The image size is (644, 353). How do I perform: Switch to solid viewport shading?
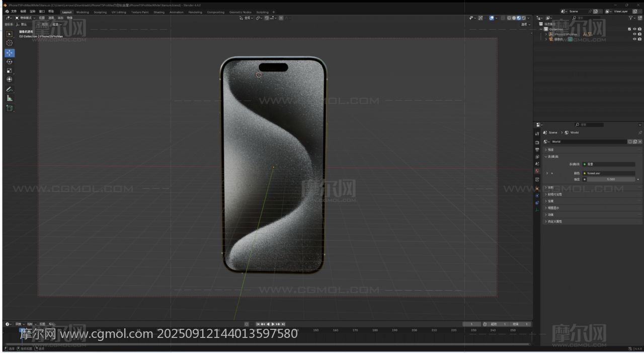[x=514, y=18]
